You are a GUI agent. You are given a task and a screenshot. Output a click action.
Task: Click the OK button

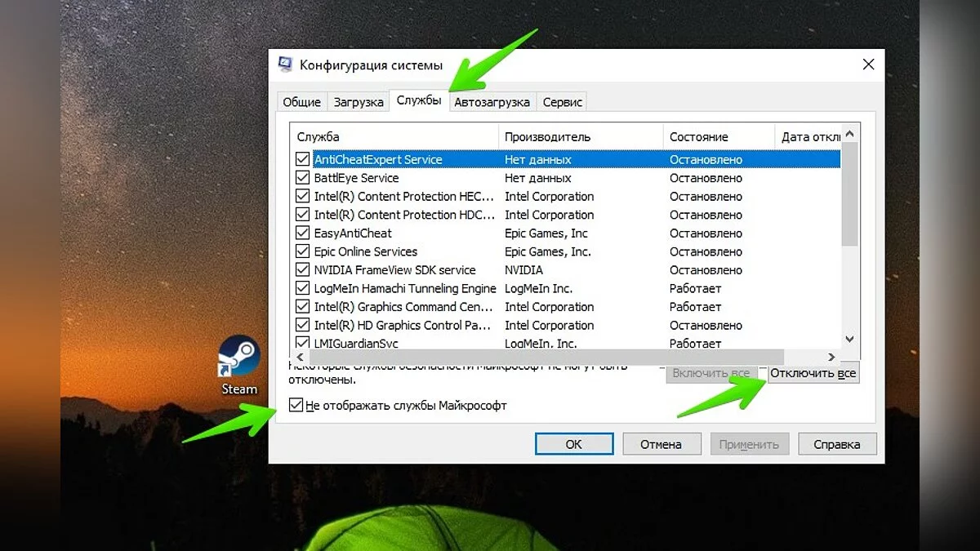pos(574,444)
